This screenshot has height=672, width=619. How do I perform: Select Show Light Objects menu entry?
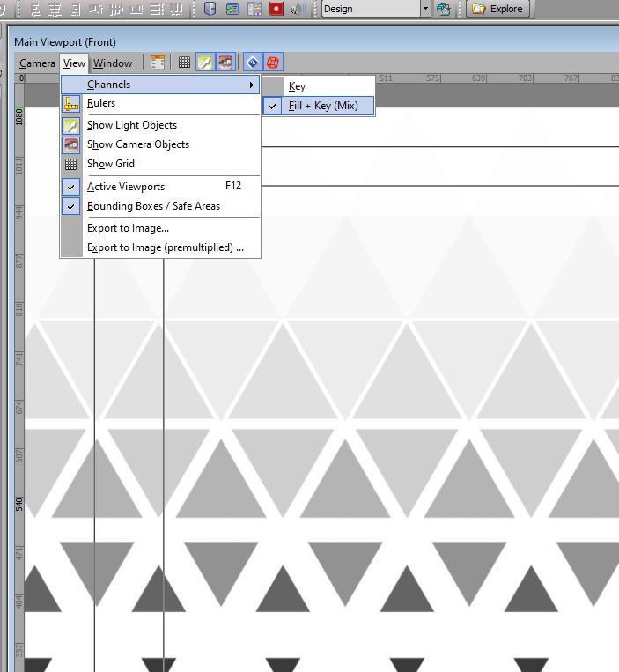[160, 125]
